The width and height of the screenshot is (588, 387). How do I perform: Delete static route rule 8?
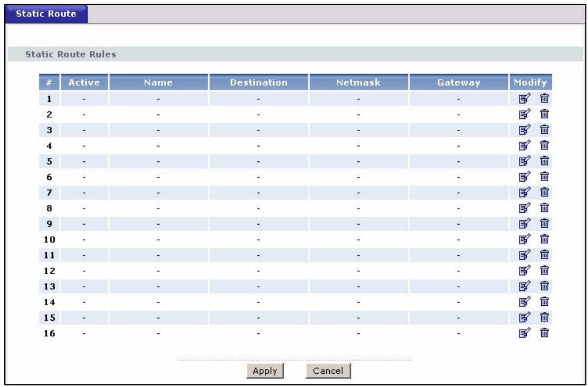click(x=544, y=208)
